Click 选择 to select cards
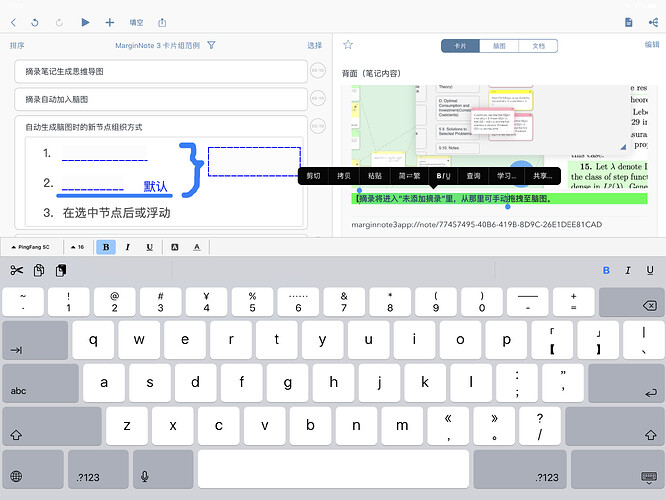 [315, 45]
